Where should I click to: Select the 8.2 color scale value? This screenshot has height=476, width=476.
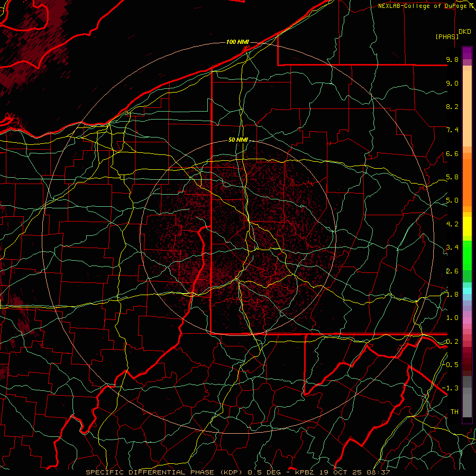click(x=452, y=106)
